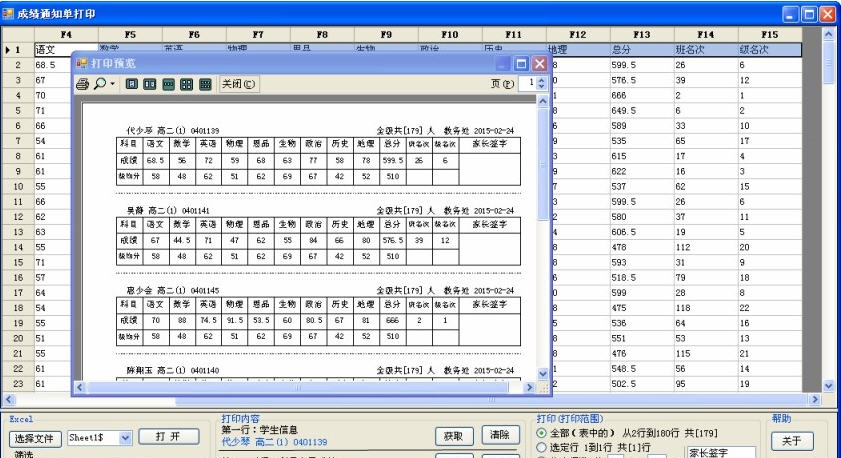Screen dimensions: 841x458
Task: Close the 打印预览 window
Action: [x=540, y=64]
